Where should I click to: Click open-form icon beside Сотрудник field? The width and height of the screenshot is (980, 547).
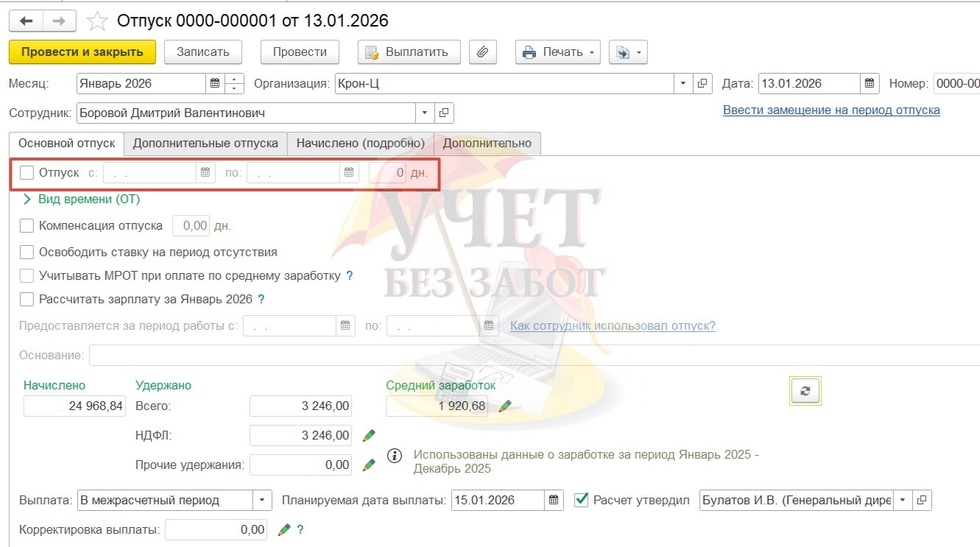pos(444,113)
